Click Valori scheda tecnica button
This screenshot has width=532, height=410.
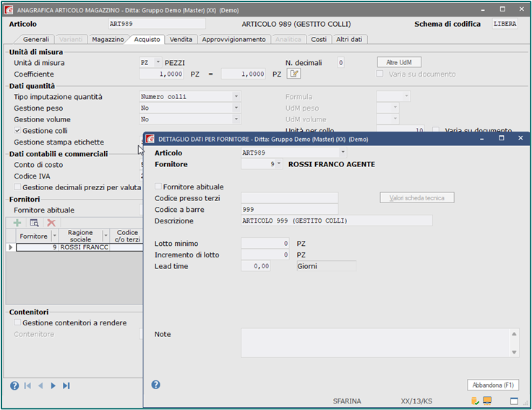(x=416, y=198)
